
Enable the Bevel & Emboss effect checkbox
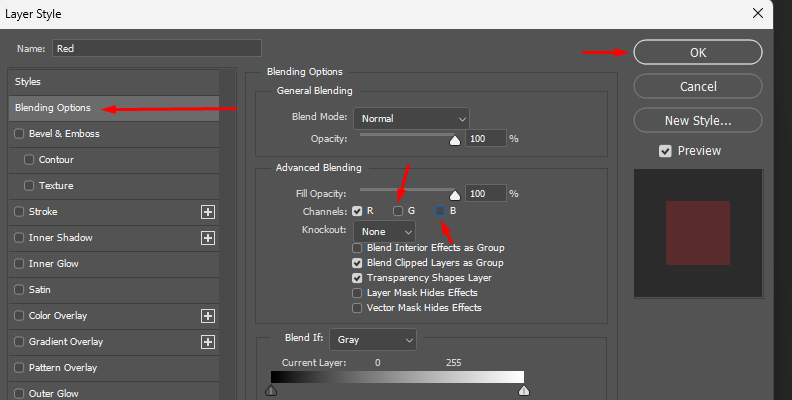[x=19, y=134]
